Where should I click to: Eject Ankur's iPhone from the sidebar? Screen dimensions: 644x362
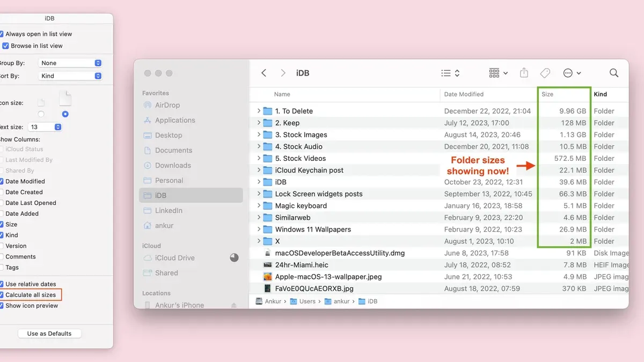tap(234, 305)
